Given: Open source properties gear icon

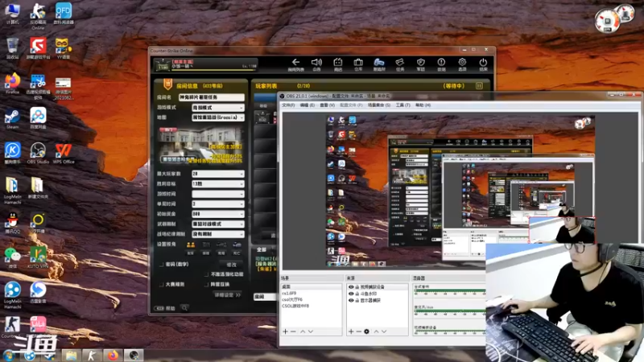Looking at the screenshot, I should (x=367, y=331).
